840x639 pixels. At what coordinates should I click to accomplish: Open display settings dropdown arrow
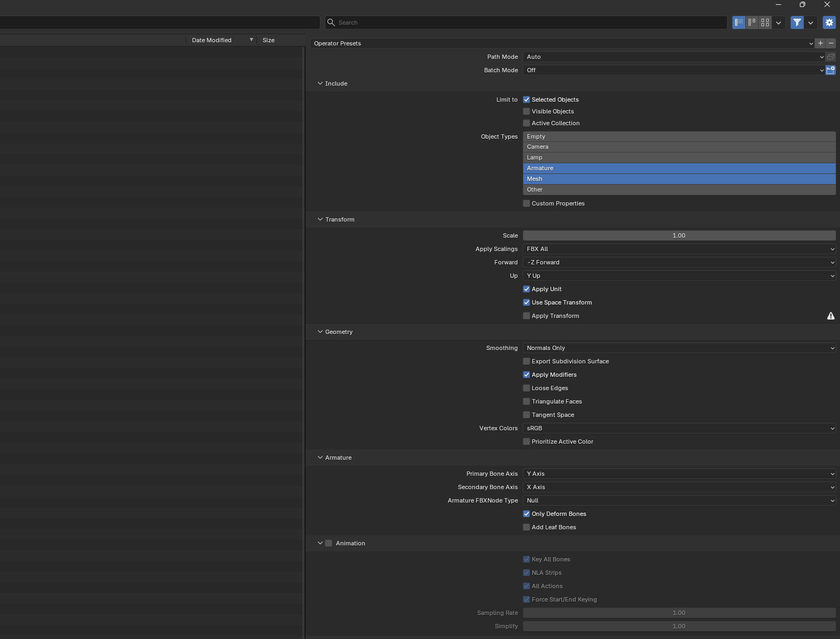click(778, 22)
